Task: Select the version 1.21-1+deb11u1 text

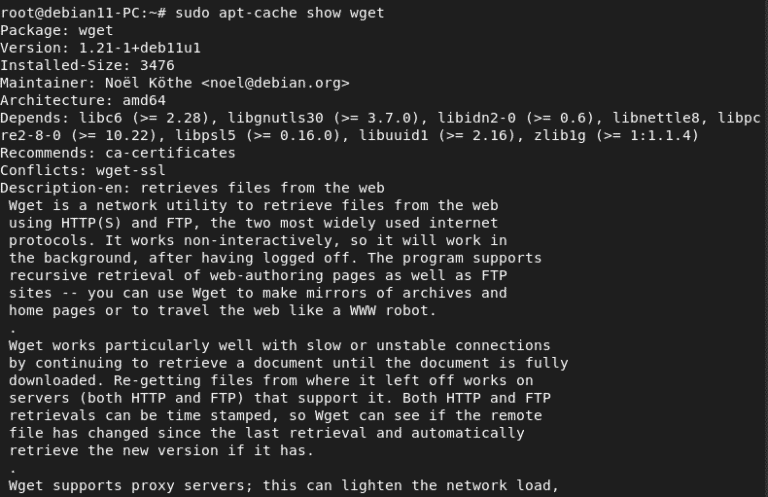Action: tap(140, 48)
